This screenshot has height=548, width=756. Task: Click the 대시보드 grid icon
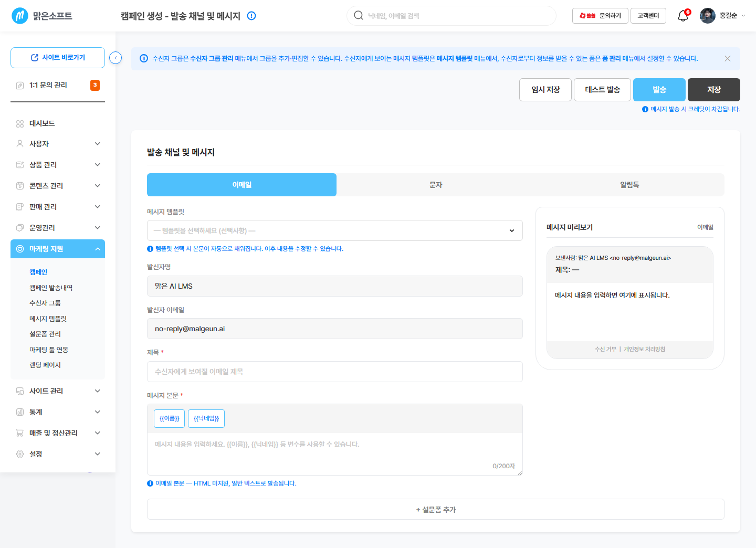20,123
